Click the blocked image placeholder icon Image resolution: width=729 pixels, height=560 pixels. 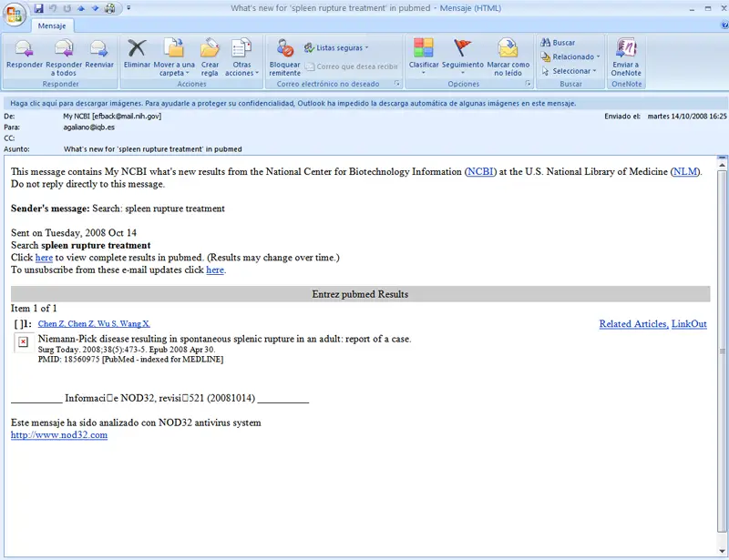[x=24, y=342]
